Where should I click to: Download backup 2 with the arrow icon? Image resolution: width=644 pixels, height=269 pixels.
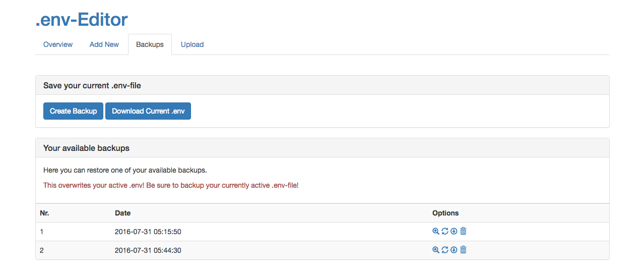[454, 250]
